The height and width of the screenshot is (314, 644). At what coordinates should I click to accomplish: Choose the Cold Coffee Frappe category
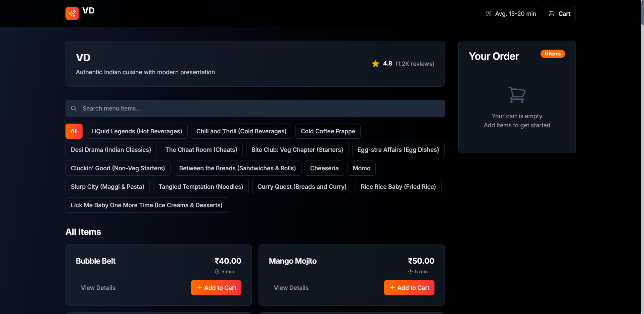pyautogui.click(x=328, y=131)
